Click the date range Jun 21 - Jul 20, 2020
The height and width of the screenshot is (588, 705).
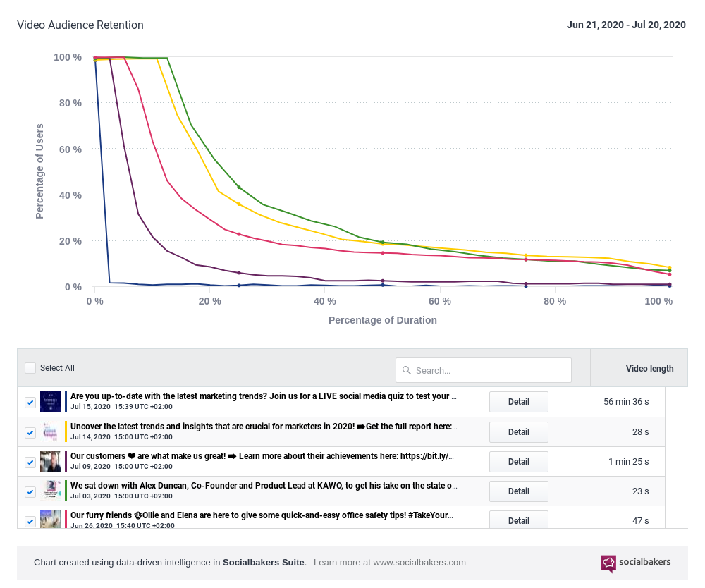point(626,25)
